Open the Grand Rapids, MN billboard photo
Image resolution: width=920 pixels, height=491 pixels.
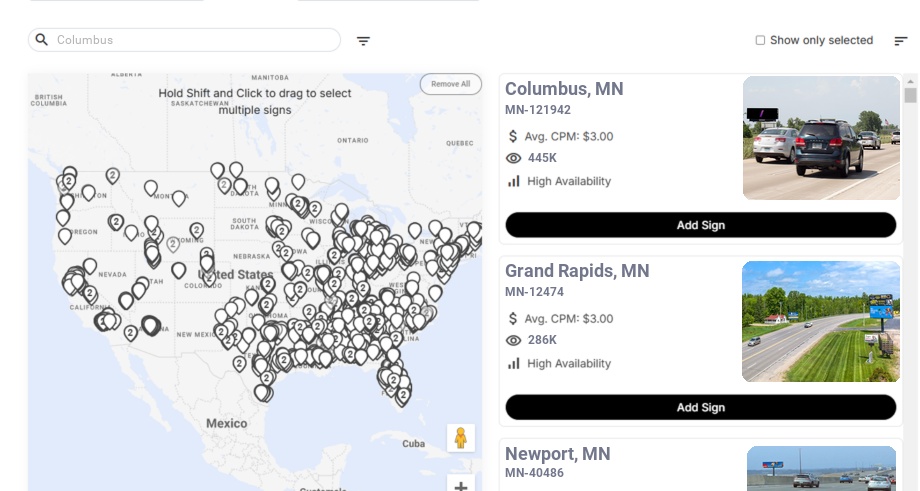click(821, 321)
